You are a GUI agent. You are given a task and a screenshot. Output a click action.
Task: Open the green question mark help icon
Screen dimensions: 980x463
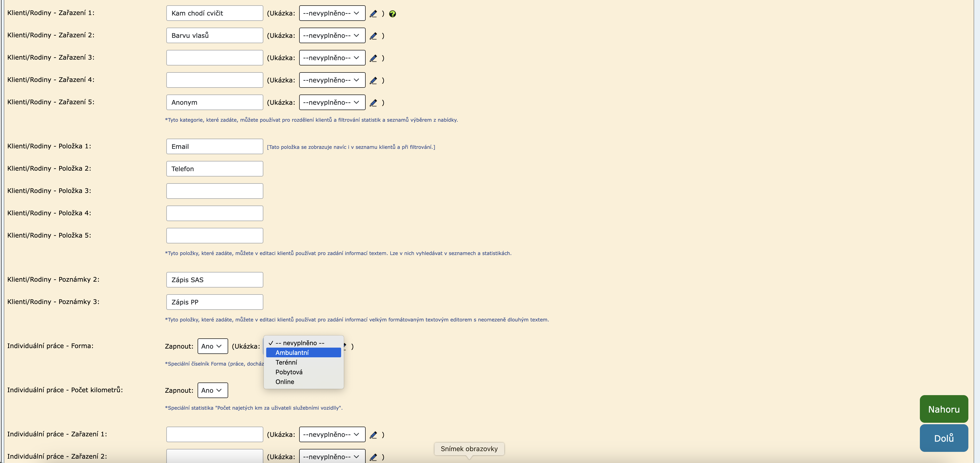point(392,14)
